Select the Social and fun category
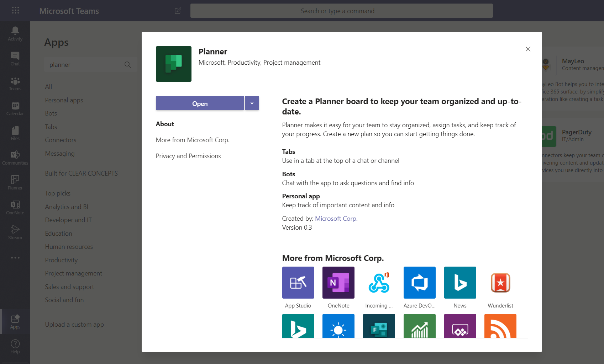Image resolution: width=604 pixels, height=364 pixels. pos(64,300)
